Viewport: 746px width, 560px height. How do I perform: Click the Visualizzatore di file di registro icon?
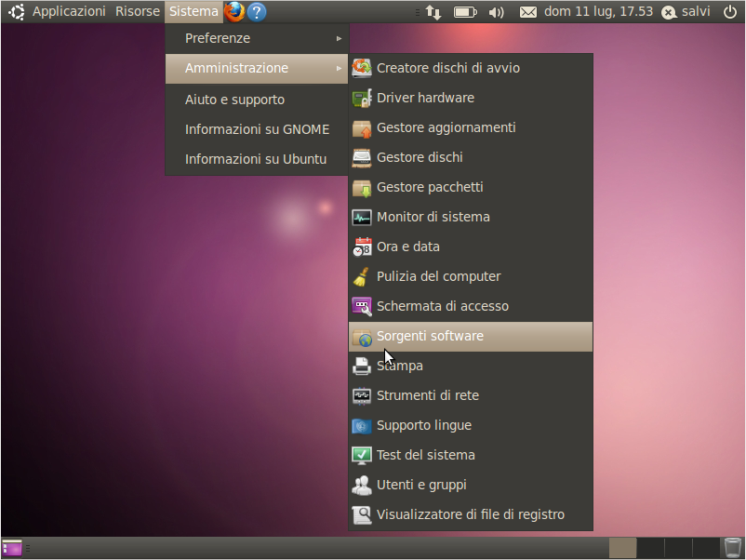coord(362,514)
